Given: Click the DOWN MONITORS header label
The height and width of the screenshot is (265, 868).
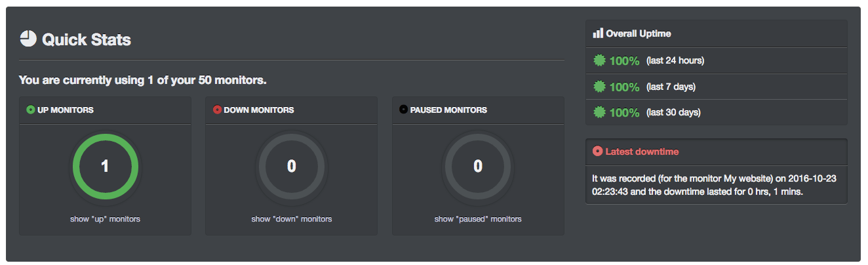Looking at the screenshot, I should pyautogui.click(x=259, y=110).
